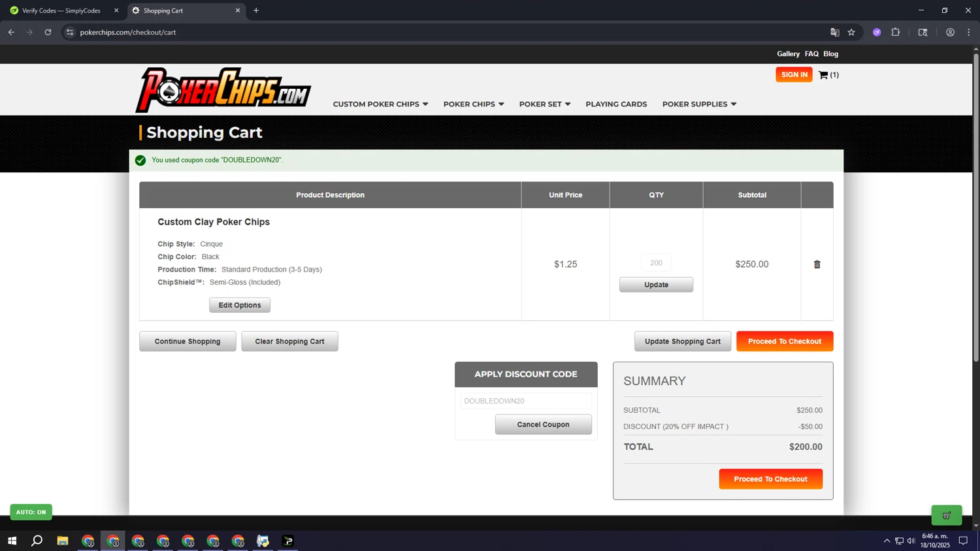
Task: Expand the Poker Chips dropdown menu
Action: (x=474, y=104)
